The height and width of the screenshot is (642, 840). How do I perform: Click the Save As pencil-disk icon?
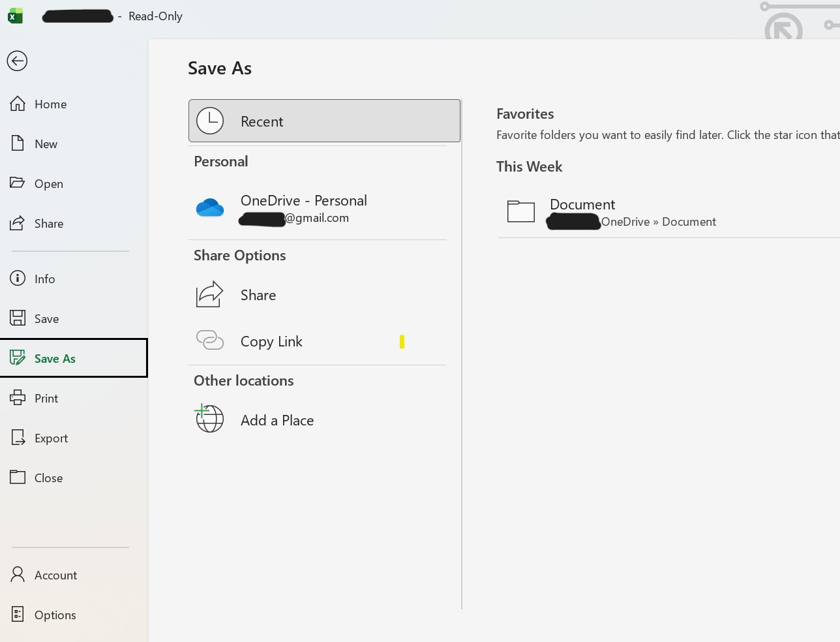pyautogui.click(x=18, y=358)
